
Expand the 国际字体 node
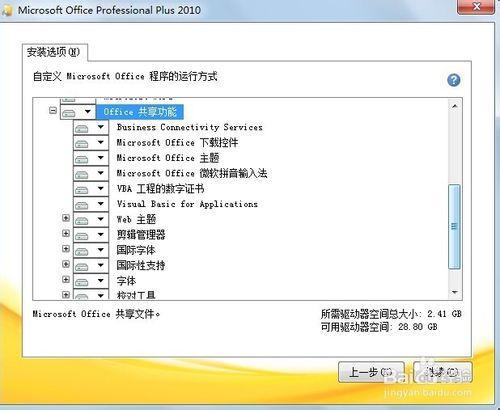point(66,249)
